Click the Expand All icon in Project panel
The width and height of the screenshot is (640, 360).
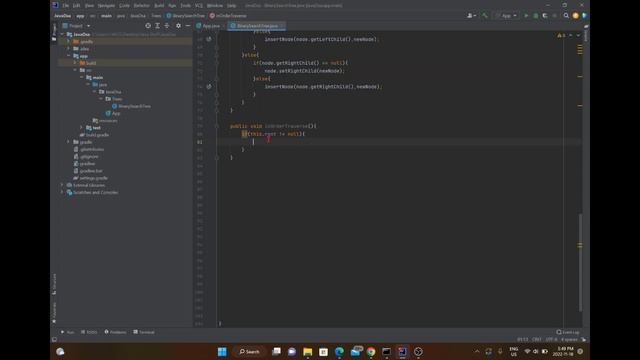pos(158,26)
